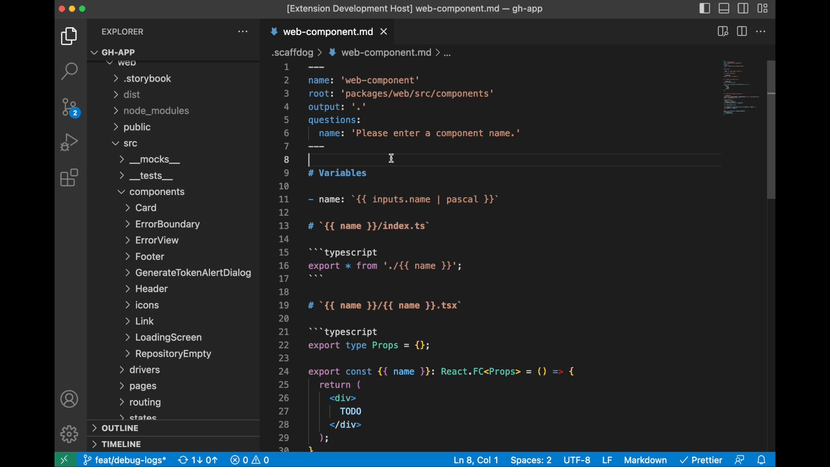Open the Extensions view
830x467 pixels.
pyautogui.click(x=69, y=177)
